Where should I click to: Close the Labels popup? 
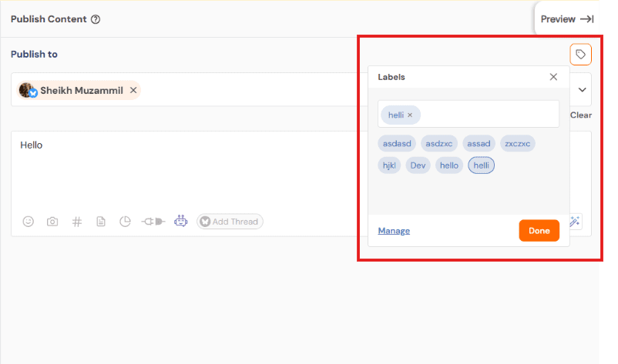click(x=553, y=77)
